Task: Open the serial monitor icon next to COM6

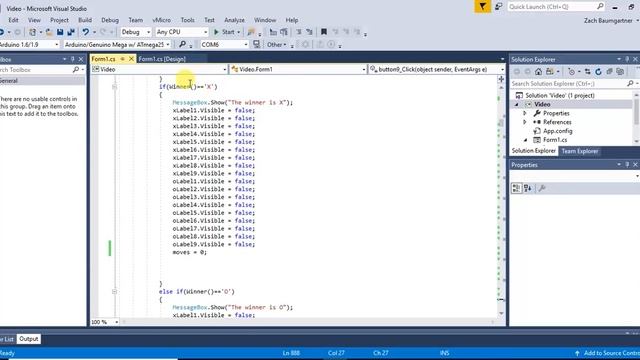Action: [256, 44]
